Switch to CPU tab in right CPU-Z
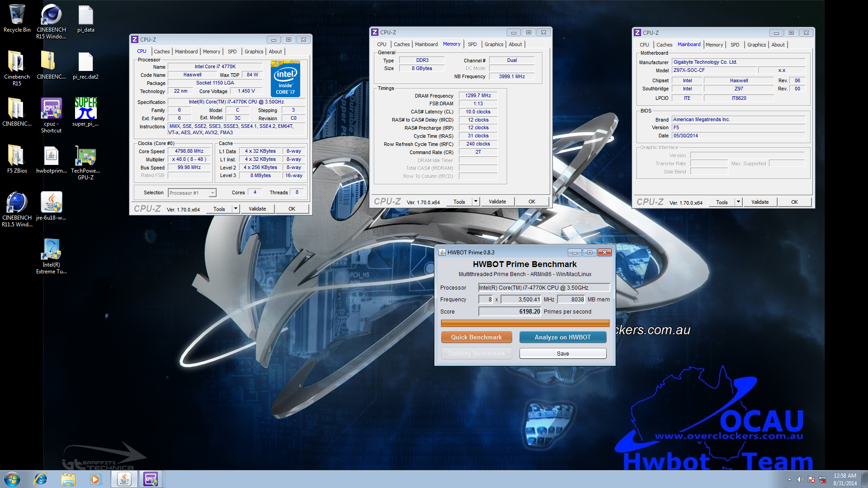Viewport: 868px width, 488px height. (x=644, y=45)
